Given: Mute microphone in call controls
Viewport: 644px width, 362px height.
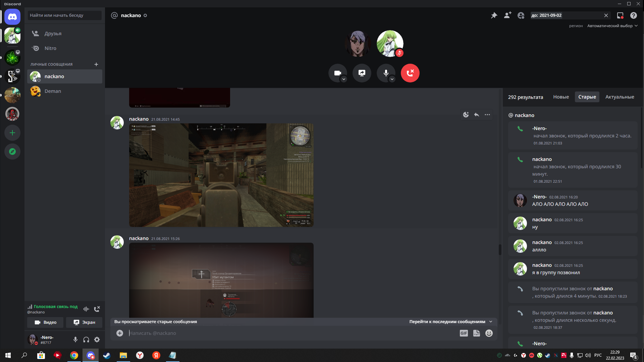Looking at the screenshot, I should (x=386, y=73).
